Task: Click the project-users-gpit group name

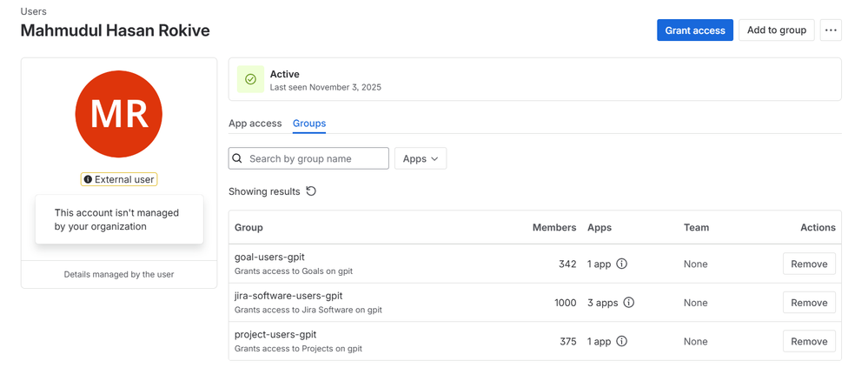Action: pyautogui.click(x=275, y=335)
